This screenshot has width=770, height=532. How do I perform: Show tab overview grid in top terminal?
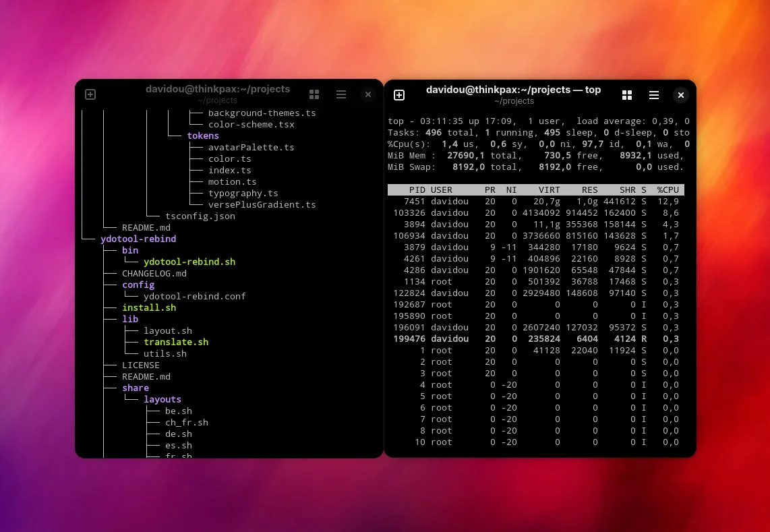point(627,95)
